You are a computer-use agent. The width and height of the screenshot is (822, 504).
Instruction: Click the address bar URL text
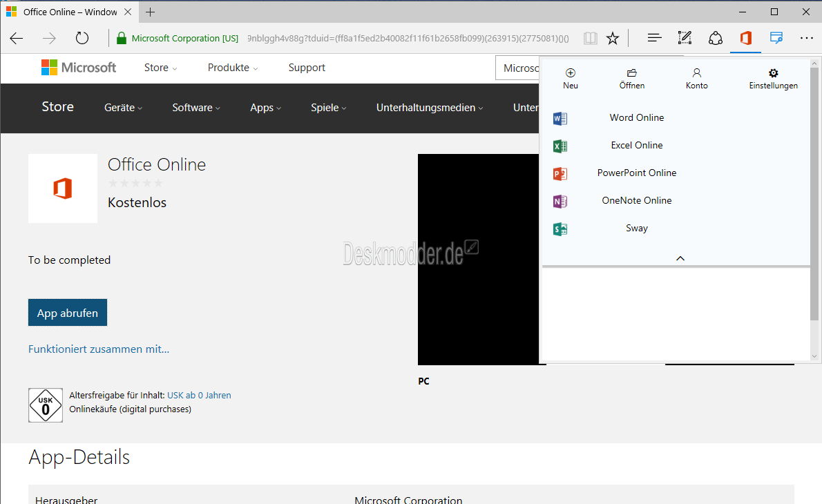tap(408, 38)
